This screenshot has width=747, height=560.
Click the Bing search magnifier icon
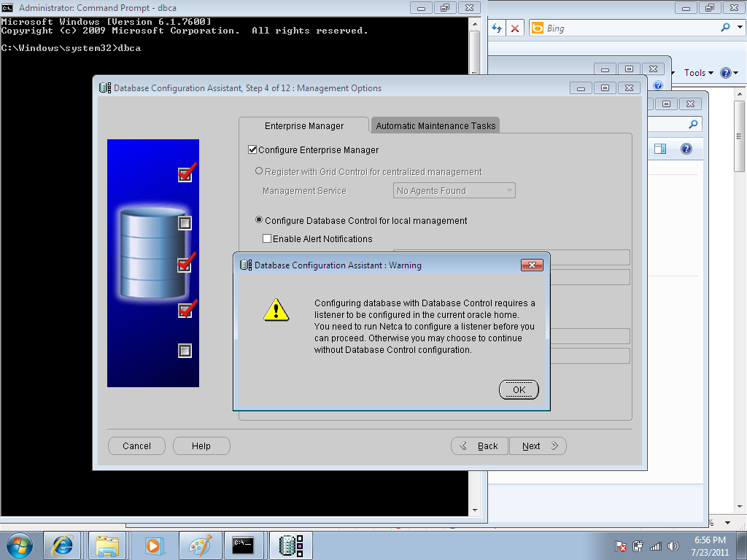tap(725, 28)
